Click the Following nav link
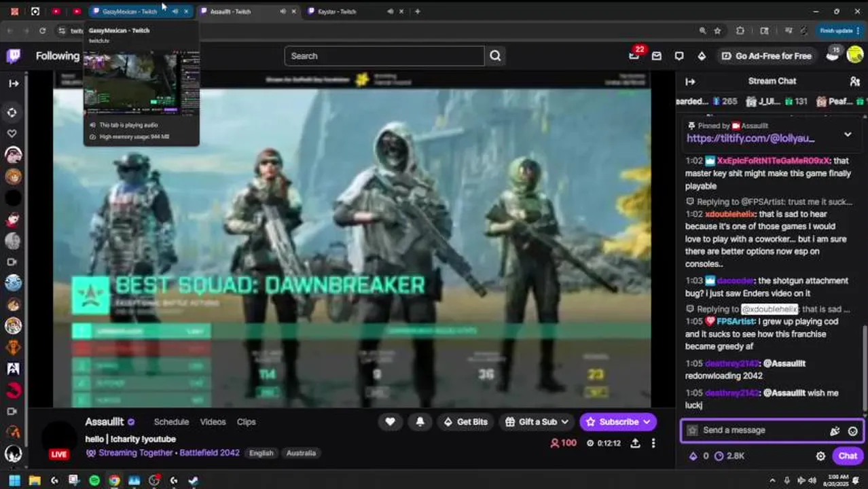The image size is (868, 489). click(x=58, y=56)
